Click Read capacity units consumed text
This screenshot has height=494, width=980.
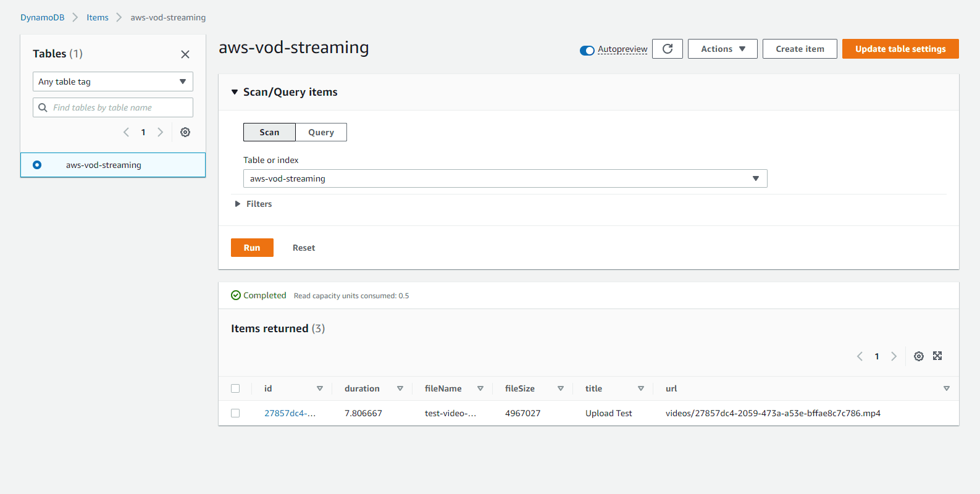(x=351, y=296)
